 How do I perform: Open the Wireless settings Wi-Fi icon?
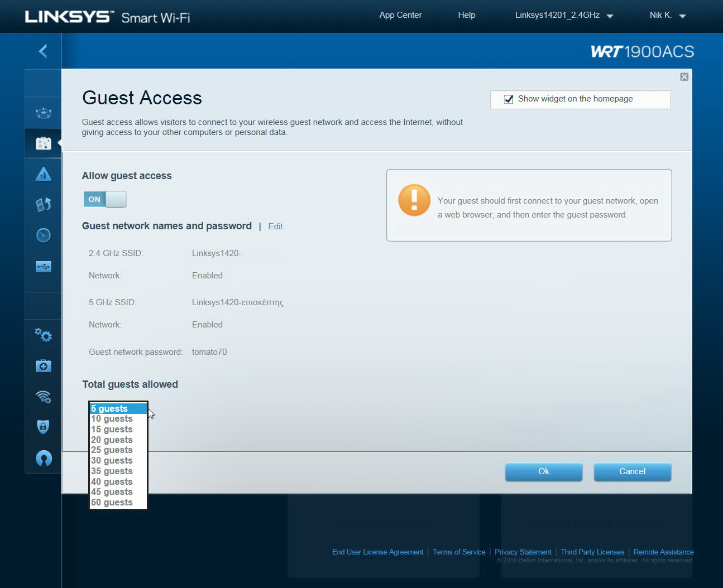point(44,397)
